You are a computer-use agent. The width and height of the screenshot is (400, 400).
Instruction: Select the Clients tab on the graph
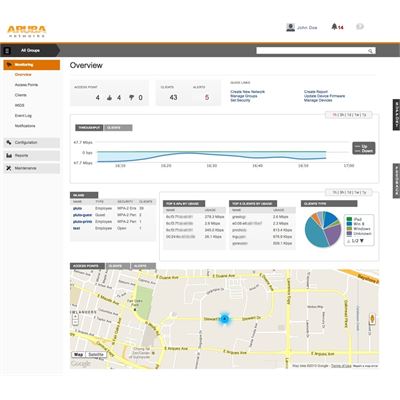118,128
